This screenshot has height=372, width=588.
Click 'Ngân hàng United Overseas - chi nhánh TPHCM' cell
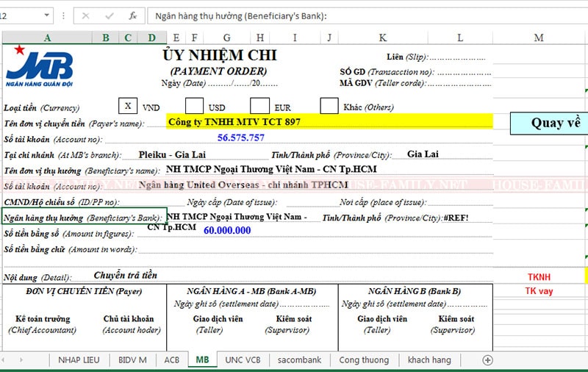click(x=243, y=185)
